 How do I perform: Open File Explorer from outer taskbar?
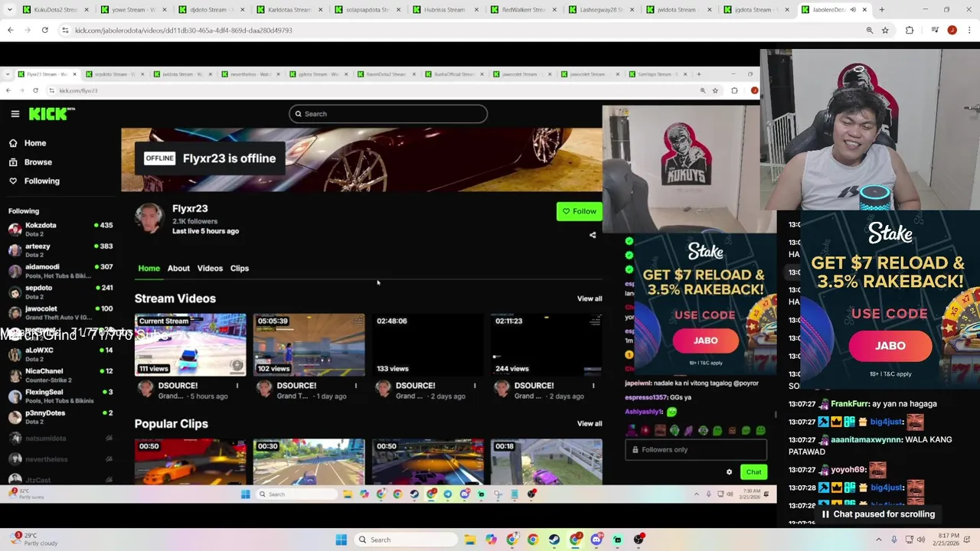(470, 540)
